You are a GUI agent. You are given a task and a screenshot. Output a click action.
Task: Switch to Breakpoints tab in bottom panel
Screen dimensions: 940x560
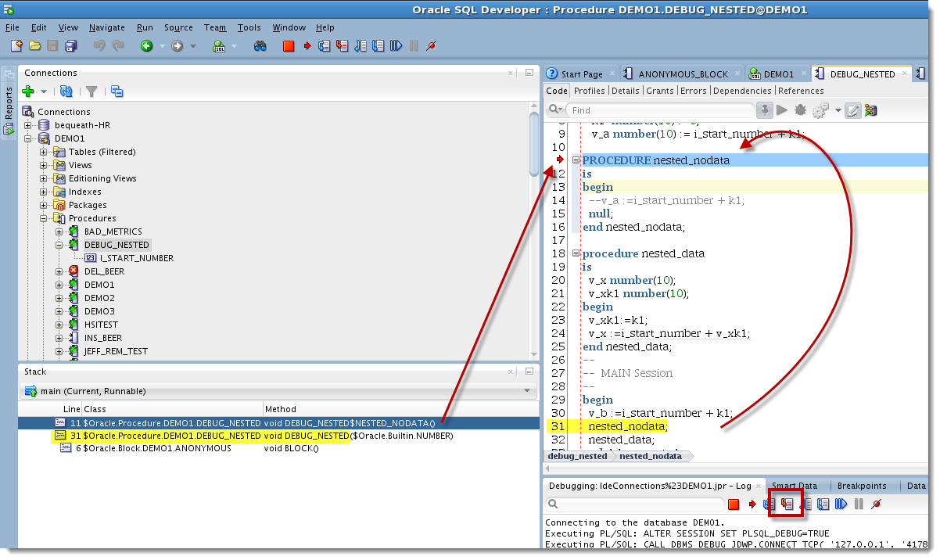[862, 486]
